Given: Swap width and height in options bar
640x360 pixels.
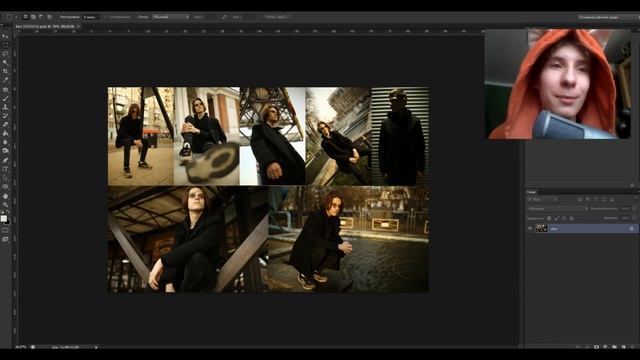Looking at the screenshot, I should (x=224, y=17).
